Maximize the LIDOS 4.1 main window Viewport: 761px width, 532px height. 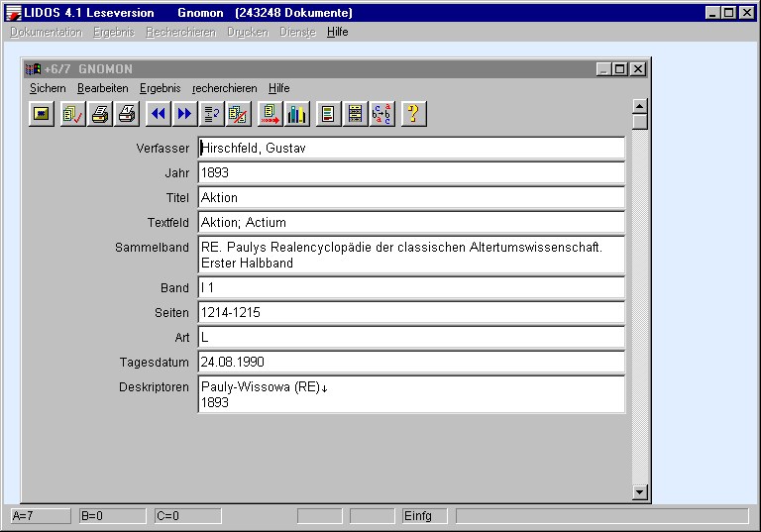click(729, 13)
